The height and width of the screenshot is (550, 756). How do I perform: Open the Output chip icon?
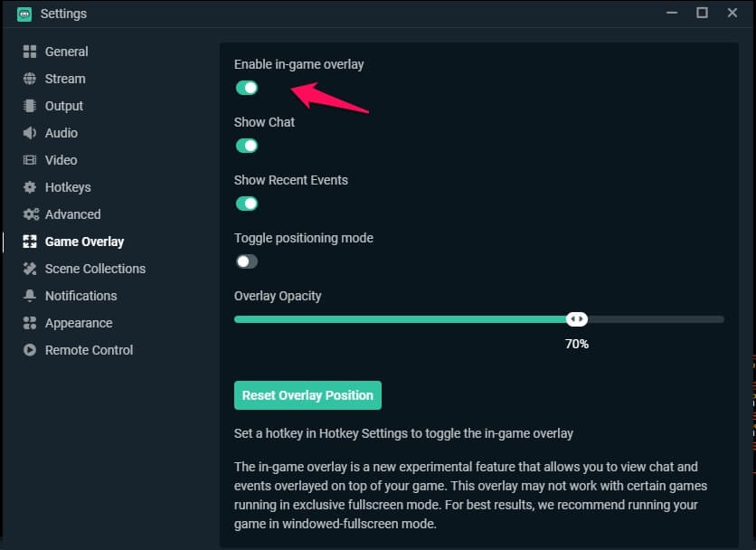point(30,106)
